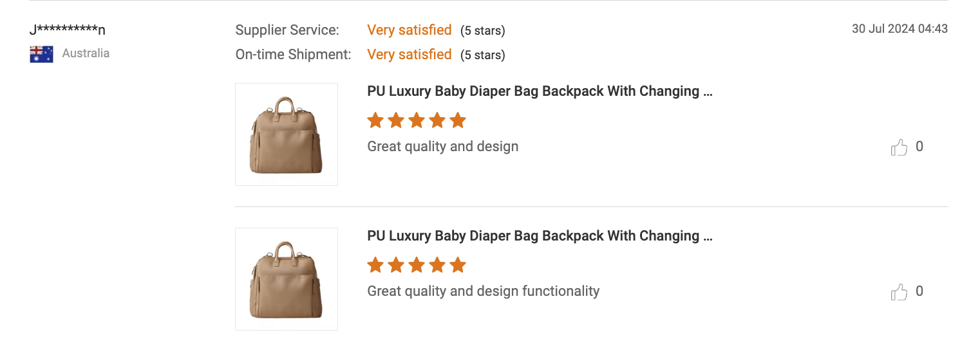
Task: Click "(5 stars)" on the On-time Shipment row
Action: (482, 55)
